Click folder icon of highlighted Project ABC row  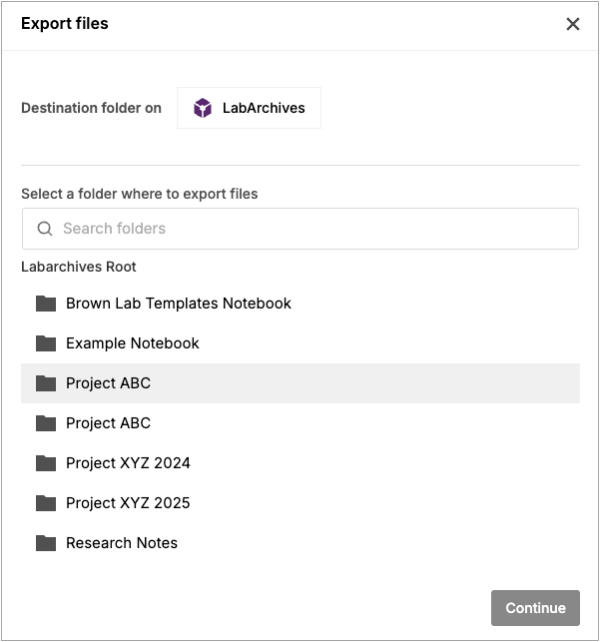[x=46, y=383]
